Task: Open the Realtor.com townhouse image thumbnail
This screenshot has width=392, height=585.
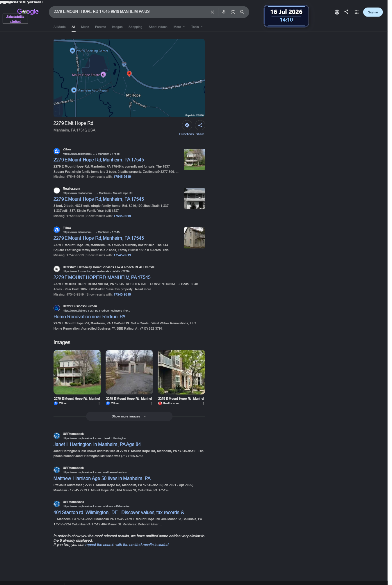Action: click(181, 372)
